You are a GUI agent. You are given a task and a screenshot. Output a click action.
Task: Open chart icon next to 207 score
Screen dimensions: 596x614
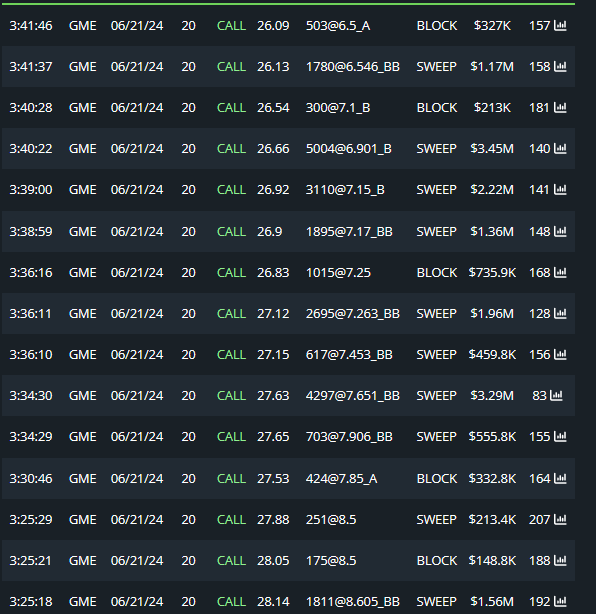tap(560, 520)
